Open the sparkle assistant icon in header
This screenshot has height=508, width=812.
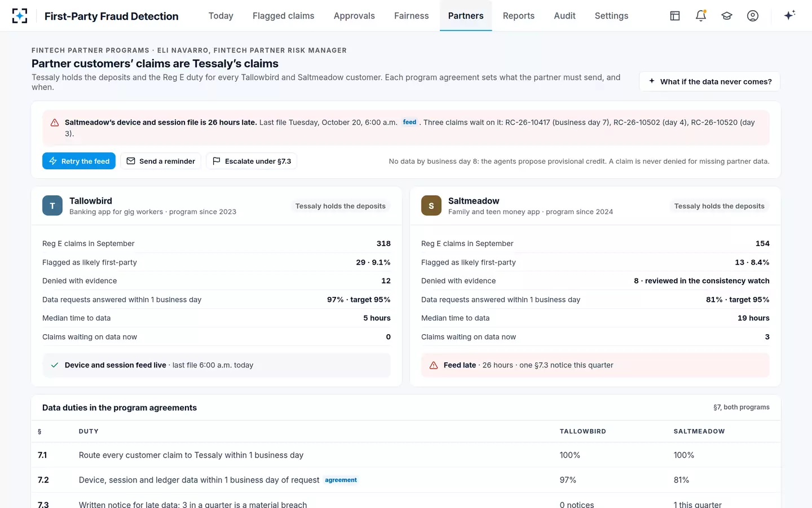point(789,15)
